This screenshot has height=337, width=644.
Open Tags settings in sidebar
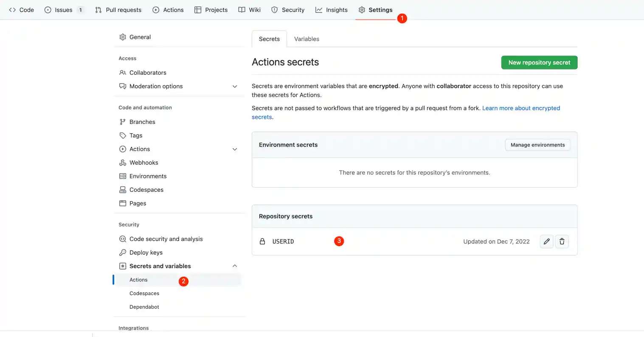tap(136, 135)
